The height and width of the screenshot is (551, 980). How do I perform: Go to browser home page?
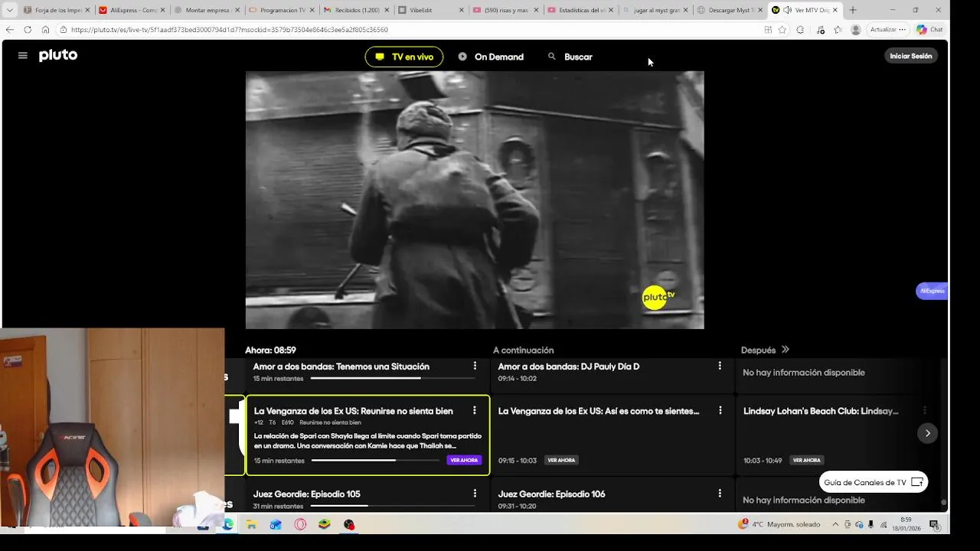[45, 29]
